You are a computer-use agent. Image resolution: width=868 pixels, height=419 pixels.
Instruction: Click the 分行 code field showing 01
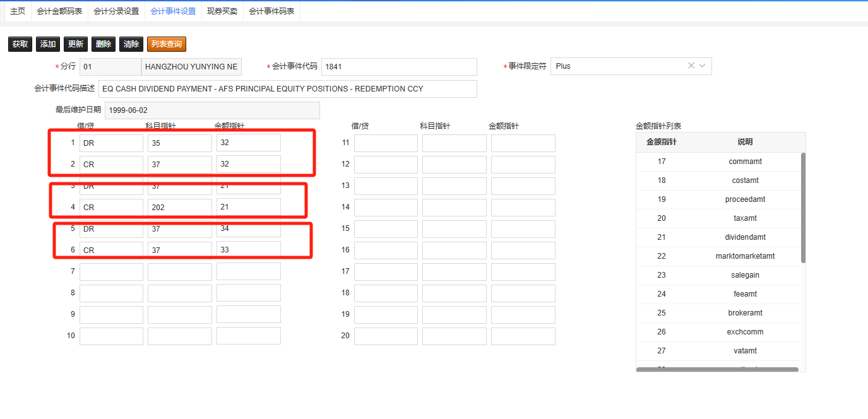(110, 66)
